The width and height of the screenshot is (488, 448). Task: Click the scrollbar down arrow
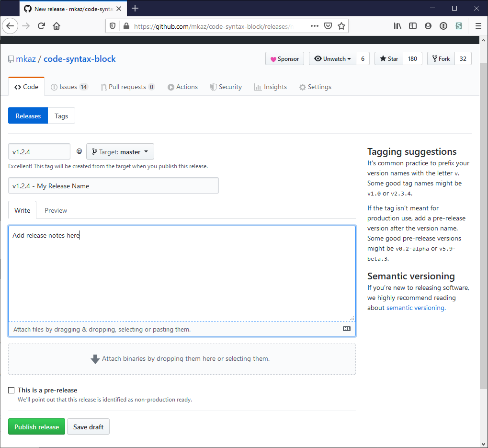(483, 444)
